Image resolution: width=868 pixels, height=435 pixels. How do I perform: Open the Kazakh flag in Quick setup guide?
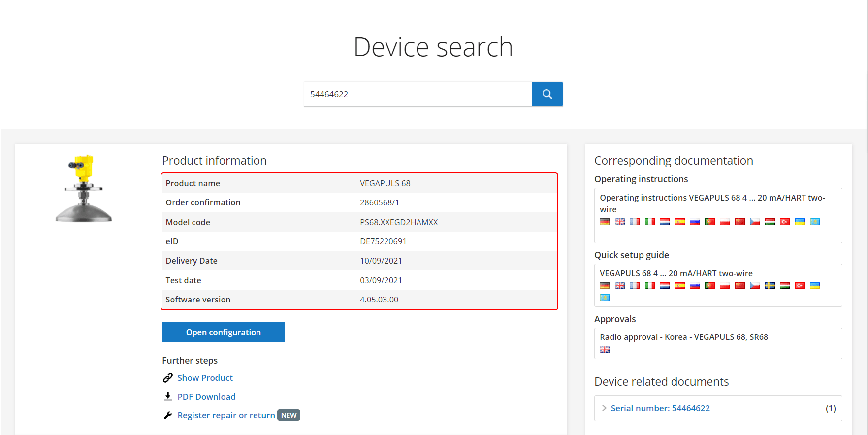[x=605, y=298]
